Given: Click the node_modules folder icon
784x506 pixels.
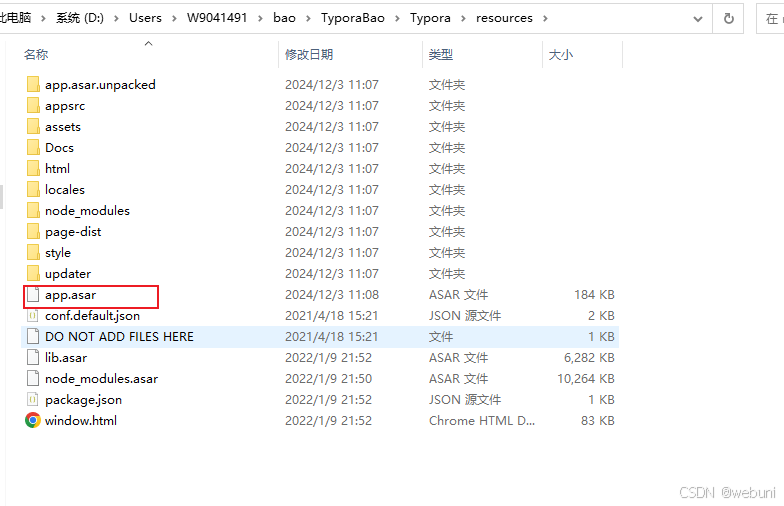Looking at the screenshot, I should pos(33,210).
